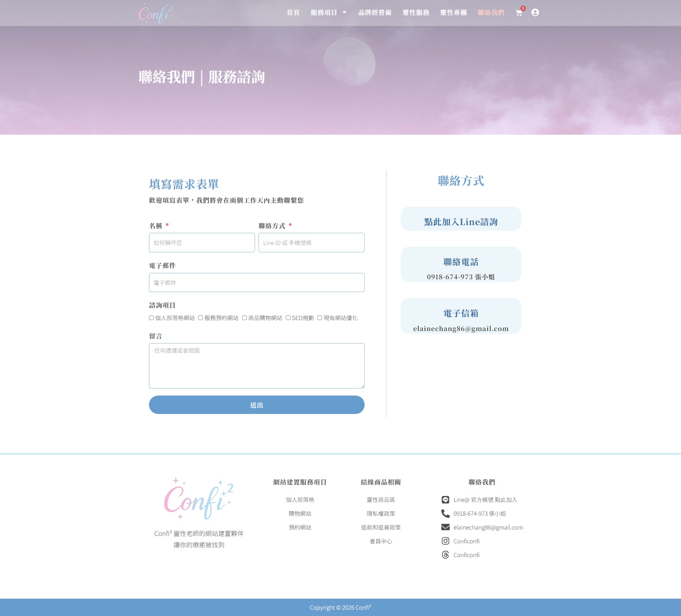Go to 靈性專欄 in navigation
The height and width of the screenshot is (616, 681).
[x=453, y=13]
